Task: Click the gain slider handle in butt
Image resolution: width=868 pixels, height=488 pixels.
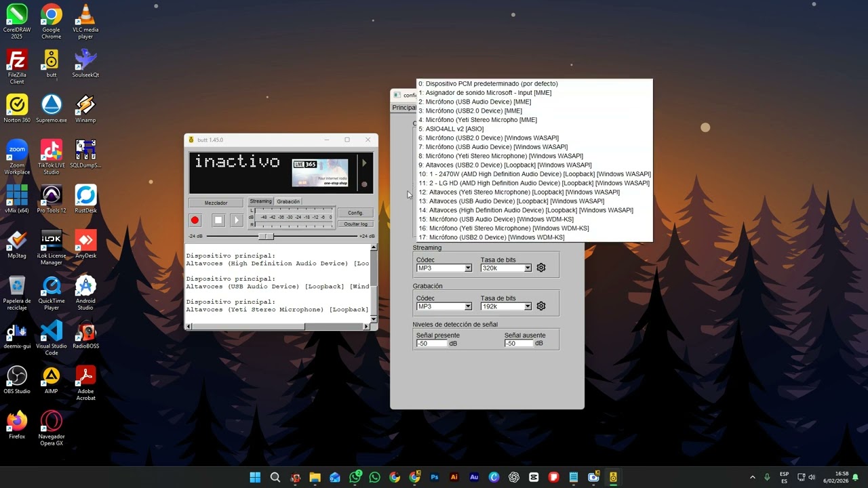Action: (x=267, y=236)
